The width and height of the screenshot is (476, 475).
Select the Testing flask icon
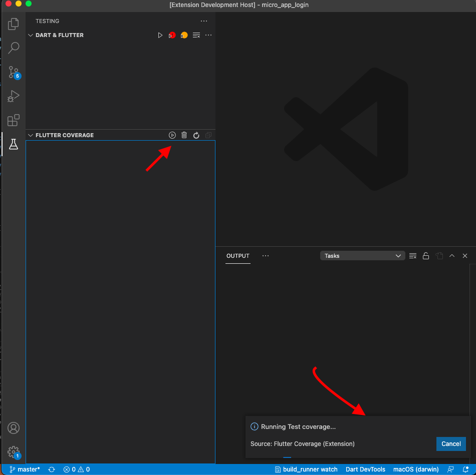coord(14,144)
